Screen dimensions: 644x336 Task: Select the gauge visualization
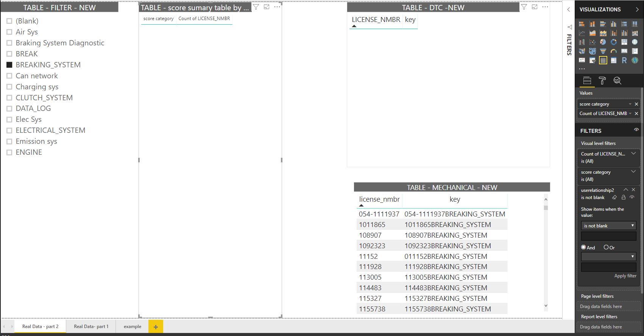tap(614, 51)
